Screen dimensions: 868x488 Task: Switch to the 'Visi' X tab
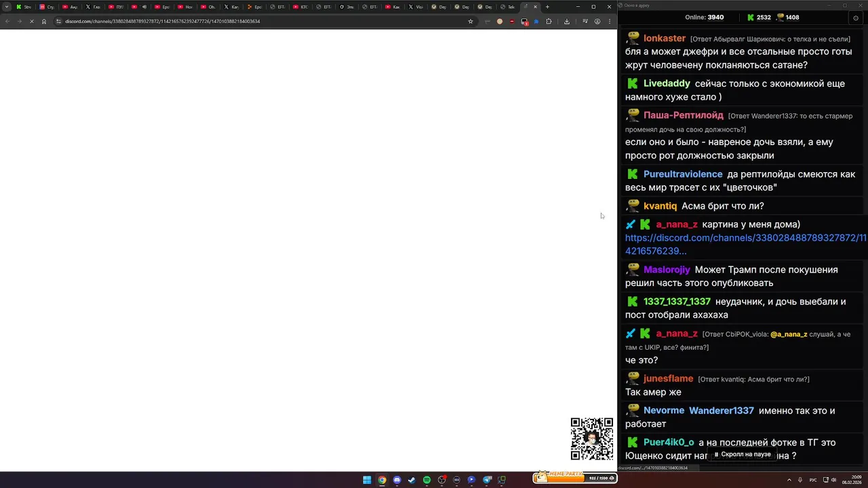coord(416,7)
